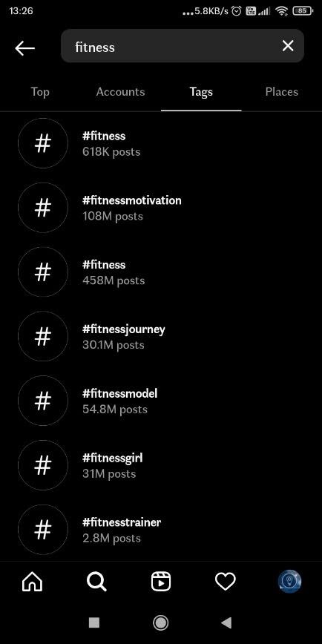Open profile via avatar icon
Screen dimensions: 322x644
(289, 582)
